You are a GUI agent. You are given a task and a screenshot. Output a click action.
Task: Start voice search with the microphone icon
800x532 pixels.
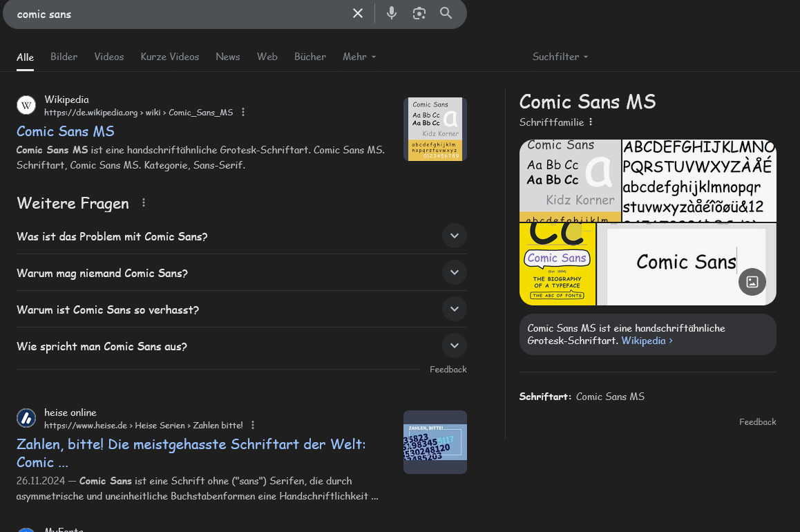pos(391,13)
